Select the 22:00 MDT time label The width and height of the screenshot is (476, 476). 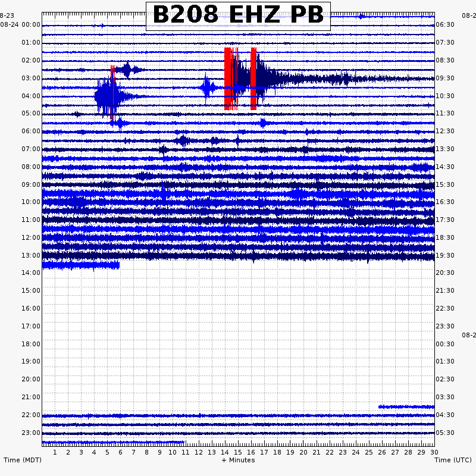click(31, 415)
